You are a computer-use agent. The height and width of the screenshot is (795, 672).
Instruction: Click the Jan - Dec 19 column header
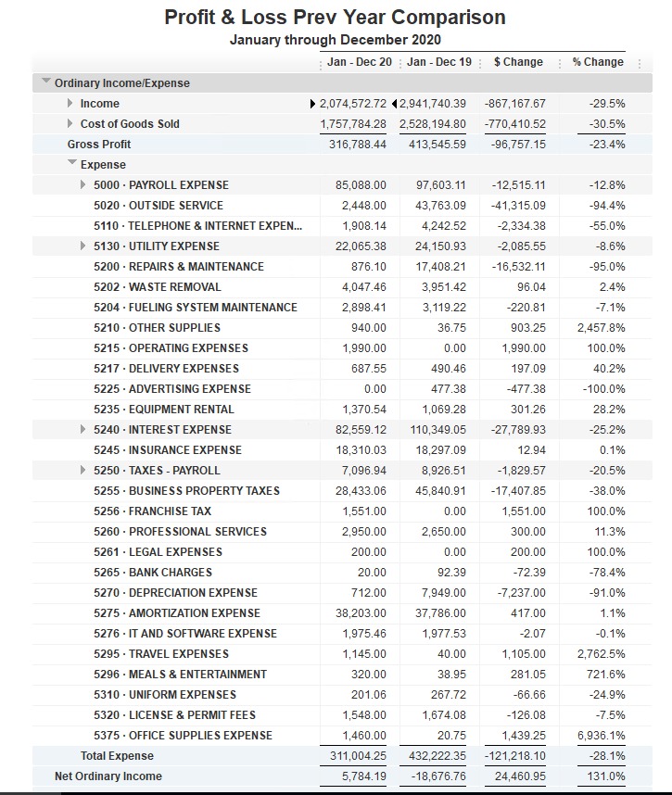pyautogui.click(x=438, y=62)
